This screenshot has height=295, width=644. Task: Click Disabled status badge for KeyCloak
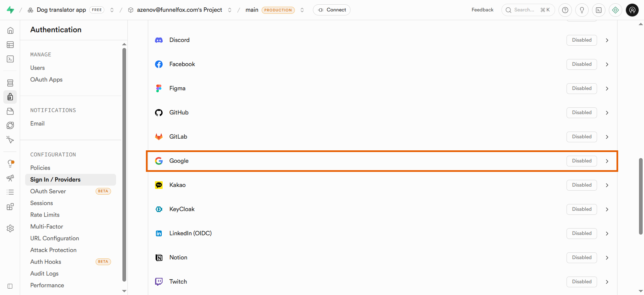pos(582,209)
